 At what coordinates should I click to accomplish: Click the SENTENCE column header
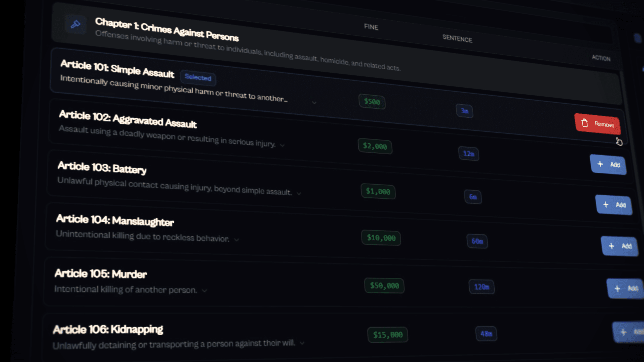click(x=458, y=39)
